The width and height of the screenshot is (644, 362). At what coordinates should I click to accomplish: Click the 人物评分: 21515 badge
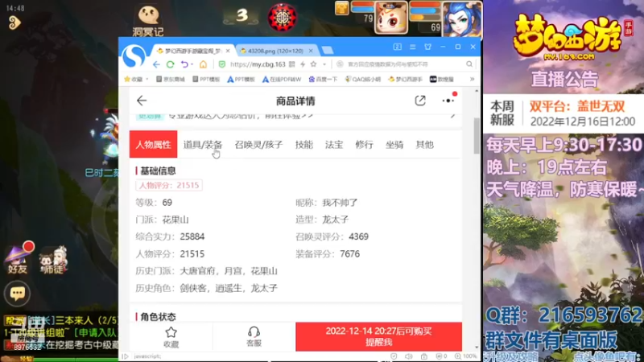(x=169, y=185)
